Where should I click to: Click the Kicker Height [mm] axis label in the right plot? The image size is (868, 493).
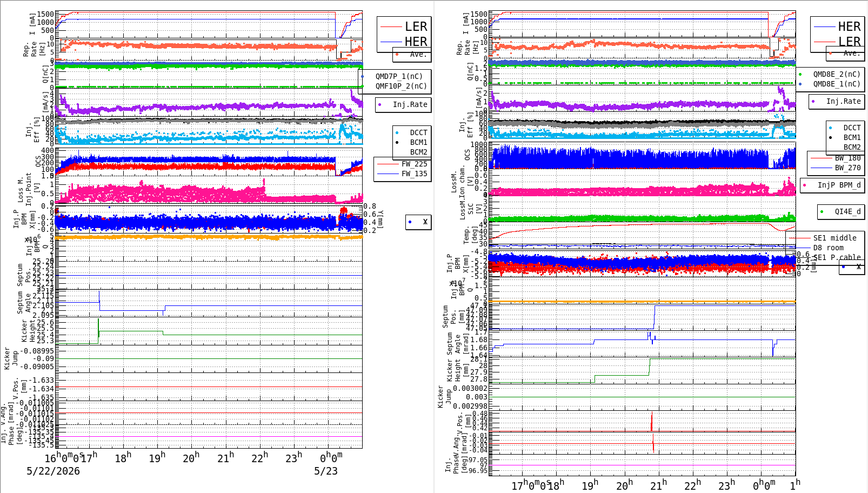click(457, 370)
